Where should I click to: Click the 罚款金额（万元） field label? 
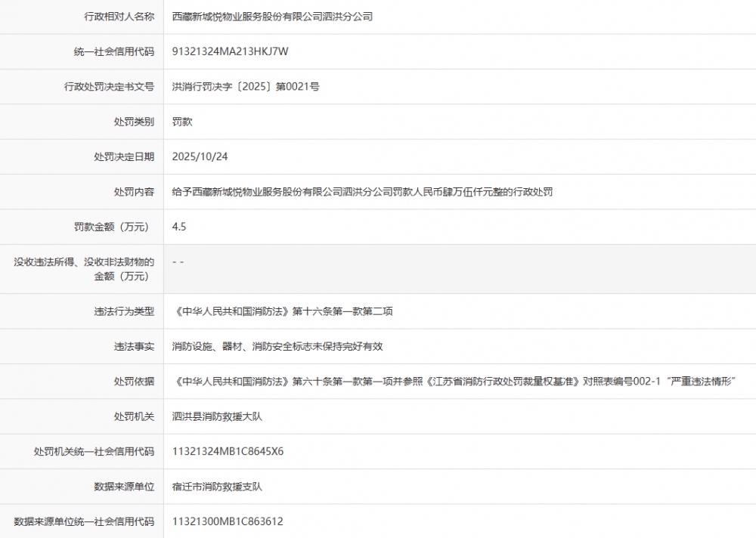click(x=113, y=227)
